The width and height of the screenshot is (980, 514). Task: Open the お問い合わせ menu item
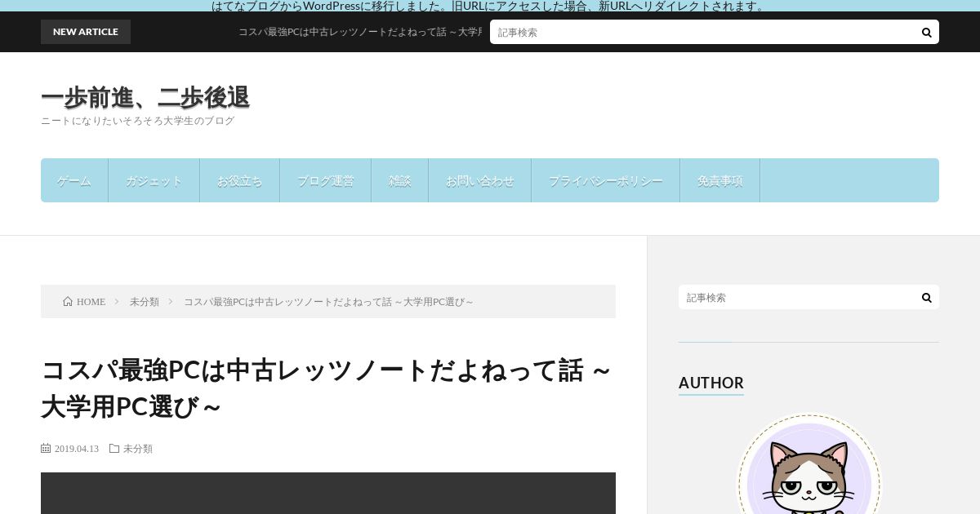coord(479,180)
